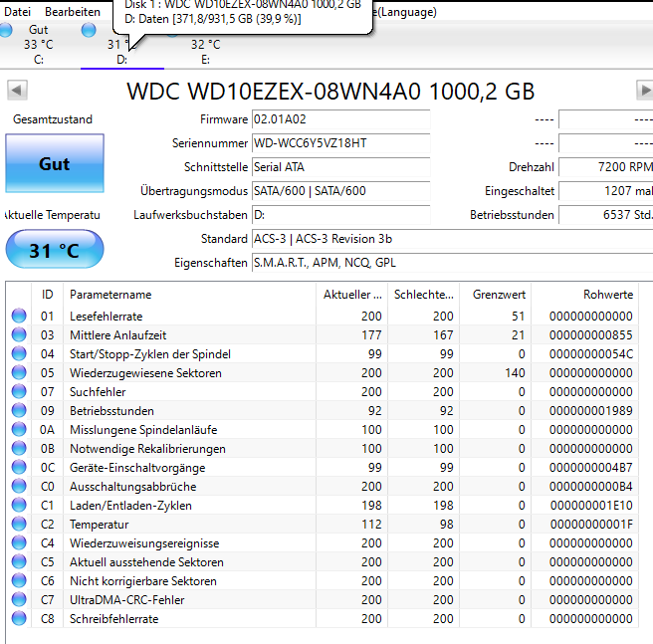Select the Lesefehlerrate parameter name
Screen dimensions: 653x644
[x=107, y=317]
